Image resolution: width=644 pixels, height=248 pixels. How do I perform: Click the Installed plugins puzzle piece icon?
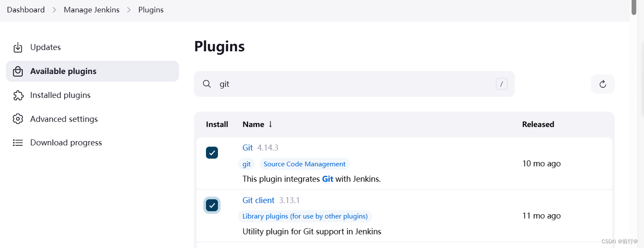pyautogui.click(x=18, y=95)
